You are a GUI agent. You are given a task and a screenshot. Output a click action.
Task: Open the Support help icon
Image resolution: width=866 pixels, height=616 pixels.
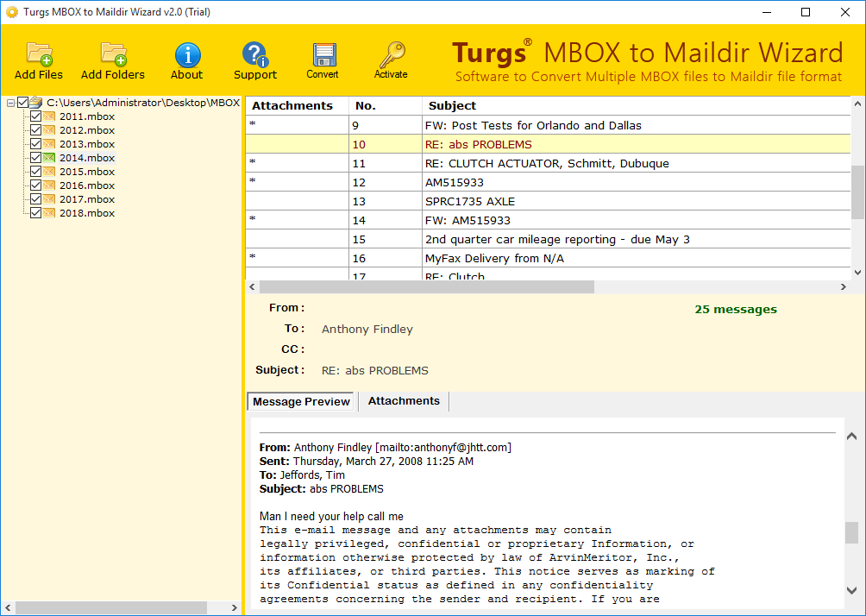pos(255,54)
